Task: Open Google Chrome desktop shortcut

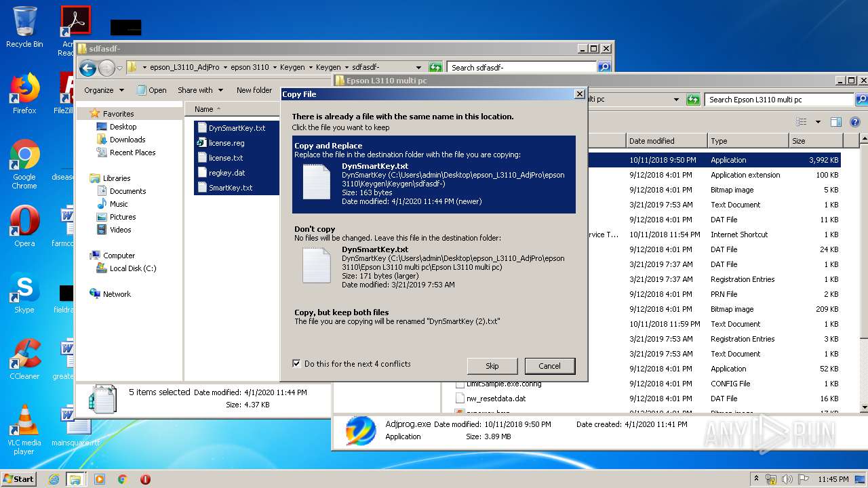Action: click(24, 164)
